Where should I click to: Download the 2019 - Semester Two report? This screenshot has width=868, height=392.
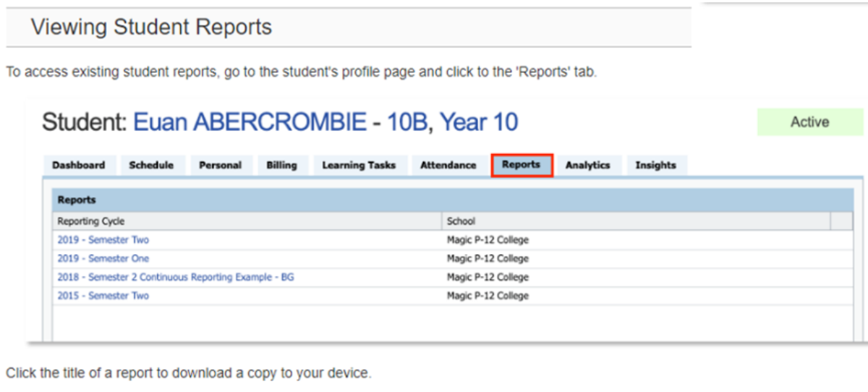tap(103, 239)
